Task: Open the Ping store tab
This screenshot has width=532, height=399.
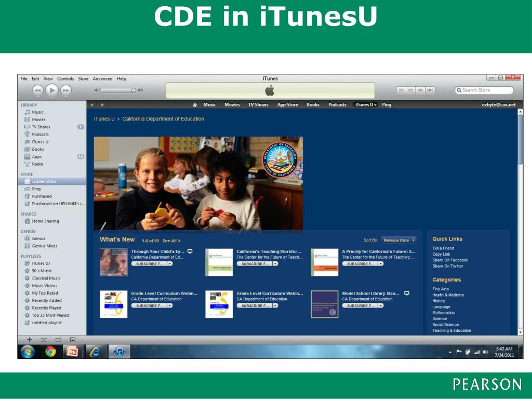Action: click(x=387, y=105)
